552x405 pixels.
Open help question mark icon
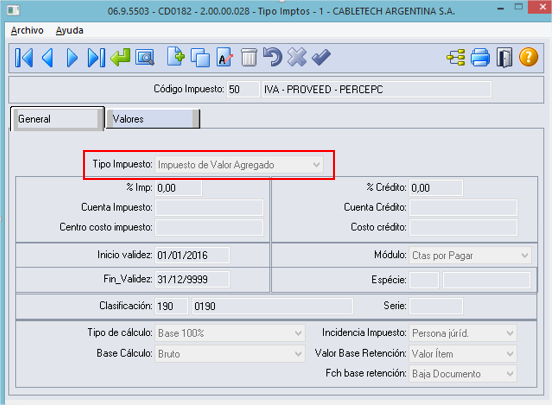pos(528,57)
